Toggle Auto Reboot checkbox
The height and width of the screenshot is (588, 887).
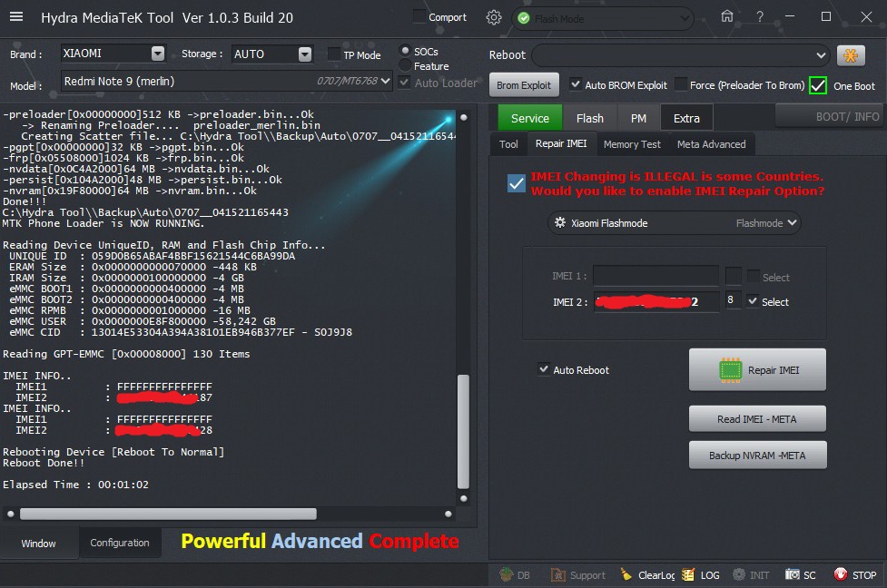pyautogui.click(x=544, y=369)
